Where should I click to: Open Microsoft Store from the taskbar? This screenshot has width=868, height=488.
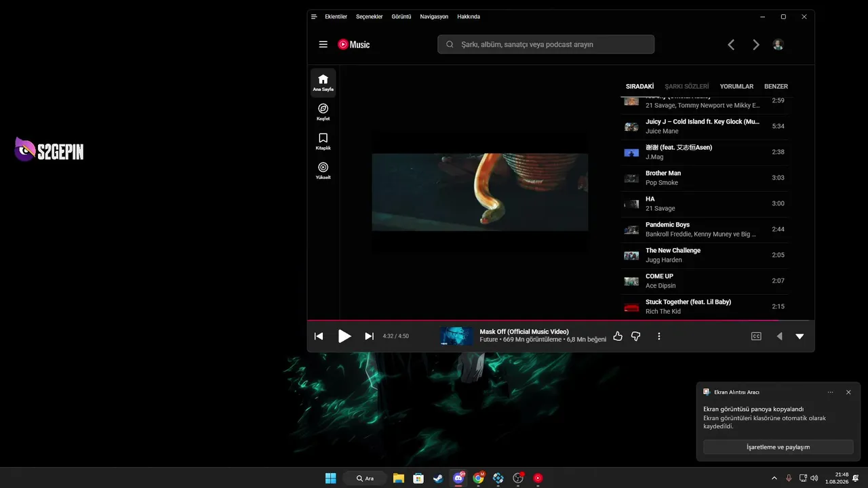[418, 478]
